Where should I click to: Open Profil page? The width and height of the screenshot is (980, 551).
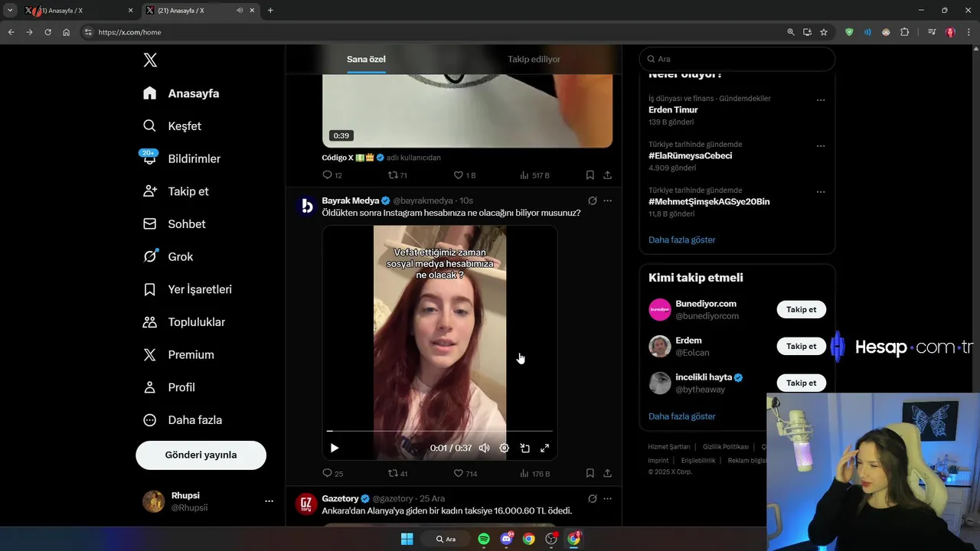pyautogui.click(x=169, y=387)
